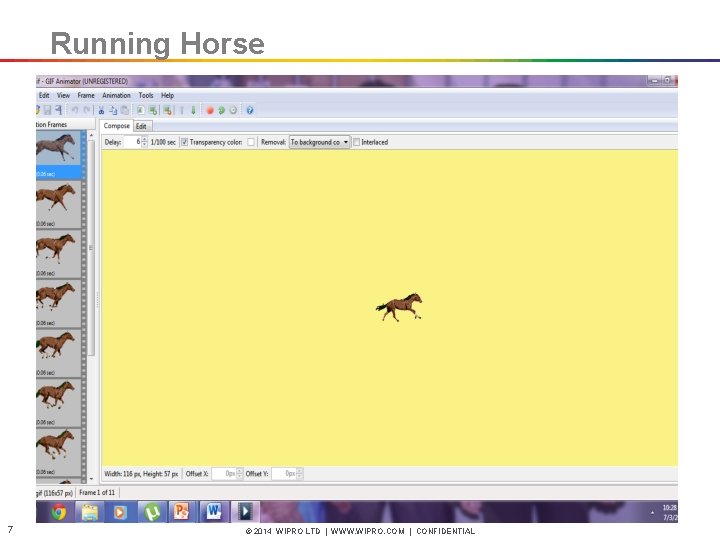Decrease Delay with the down spinner arrow
This screenshot has width=720, height=540.
(x=145, y=145)
